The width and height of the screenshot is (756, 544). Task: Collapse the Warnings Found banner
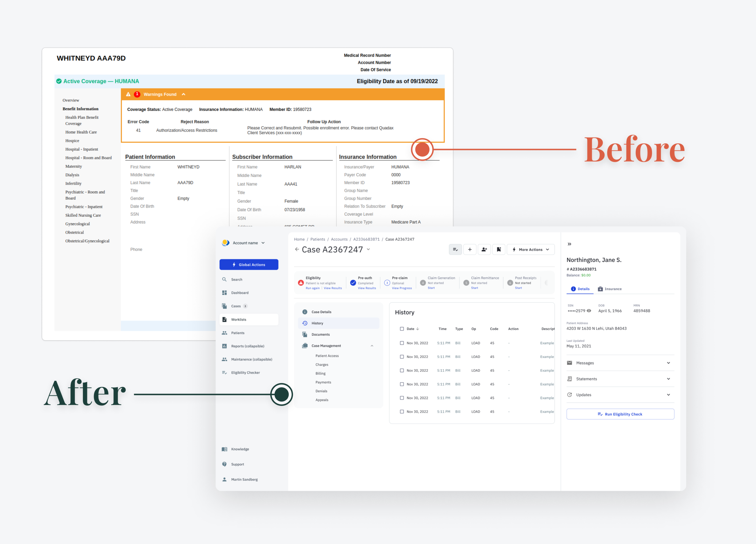(184, 94)
